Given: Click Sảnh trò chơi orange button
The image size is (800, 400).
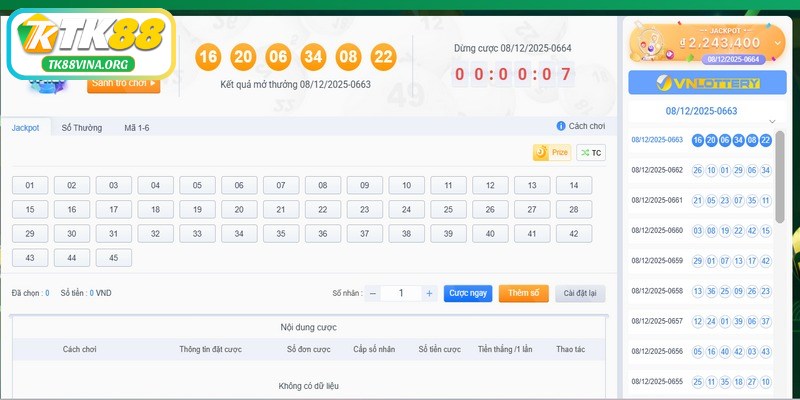Looking at the screenshot, I should 123,84.
